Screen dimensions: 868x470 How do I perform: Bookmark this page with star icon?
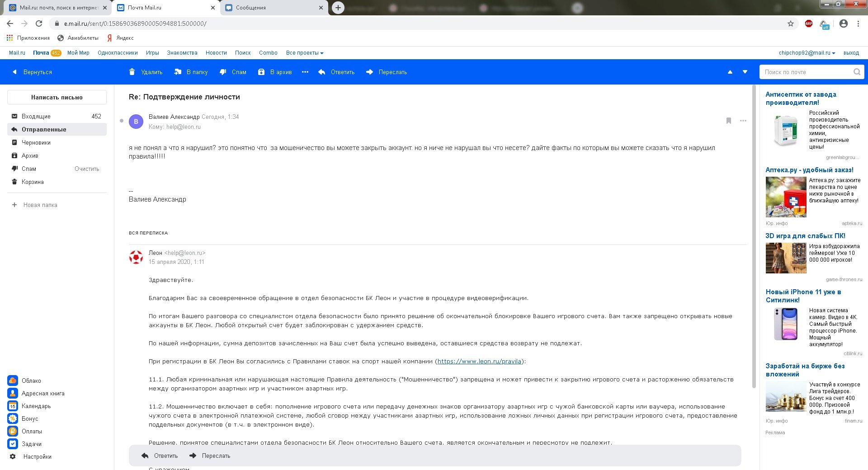[791, 23]
